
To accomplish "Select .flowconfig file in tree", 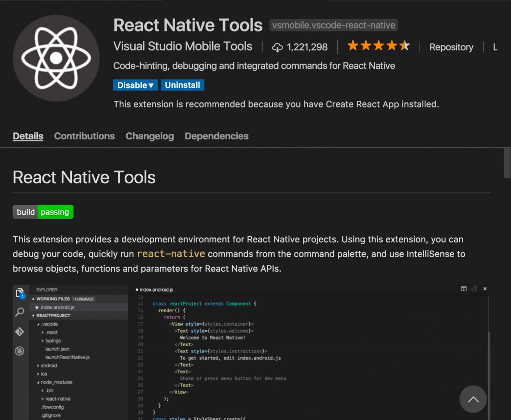I will 52,407.
